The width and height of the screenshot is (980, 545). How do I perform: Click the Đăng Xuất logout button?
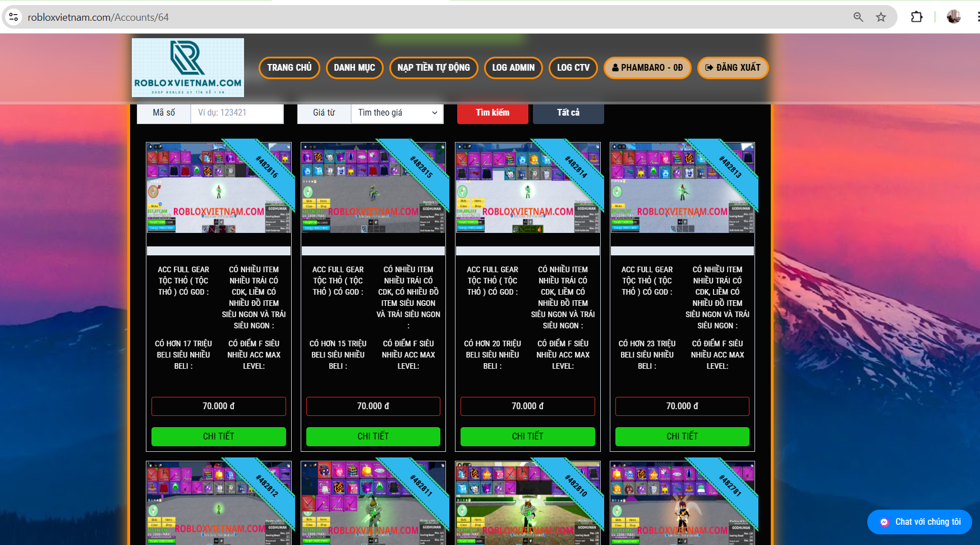pos(733,68)
